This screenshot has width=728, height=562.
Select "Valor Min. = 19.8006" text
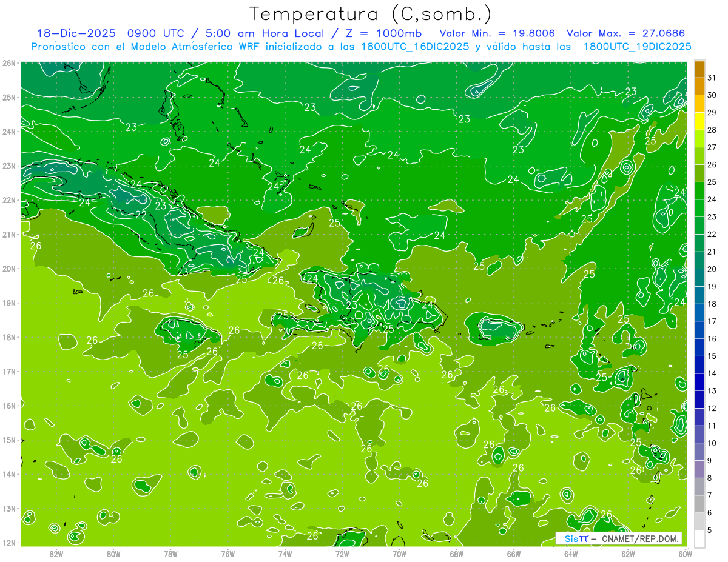pos(498,33)
